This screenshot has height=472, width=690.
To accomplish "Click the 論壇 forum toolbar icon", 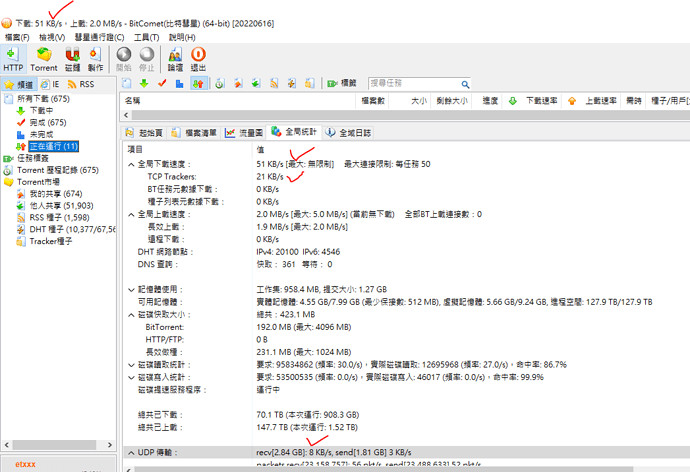I will click(x=175, y=57).
